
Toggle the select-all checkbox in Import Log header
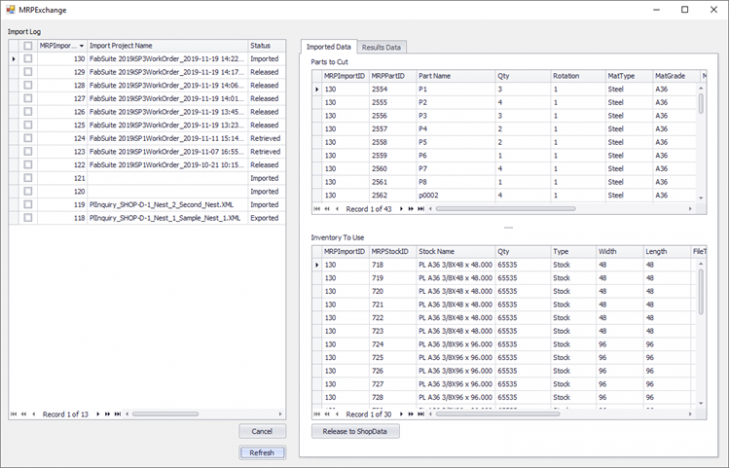tap(28, 46)
